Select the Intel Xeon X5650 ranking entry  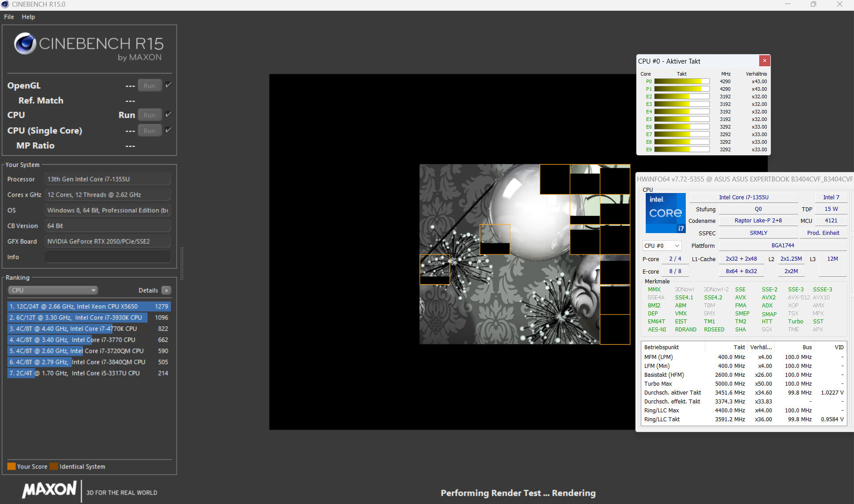point(89,306)
